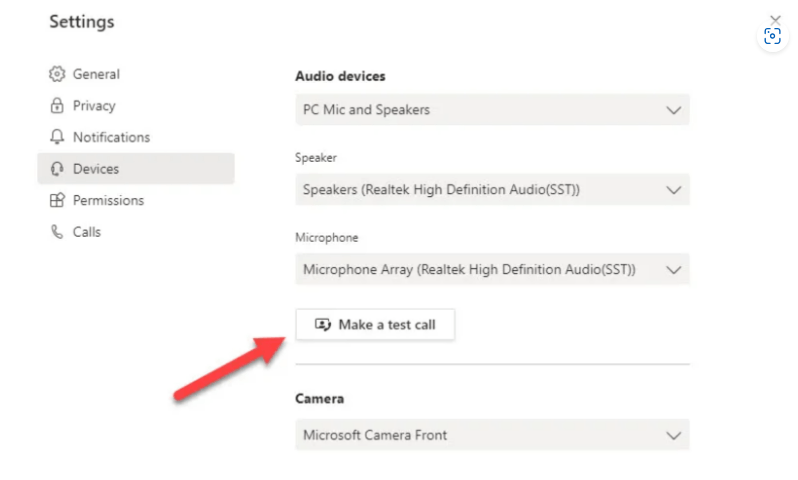Click the Privacy lock icon

pyautogui.click(x=57, y=105)
